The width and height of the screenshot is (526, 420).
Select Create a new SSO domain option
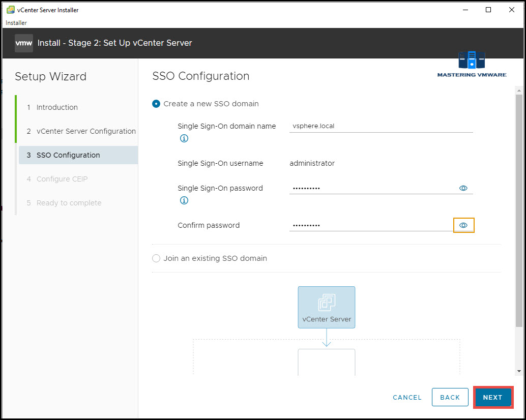coord(157,104)
